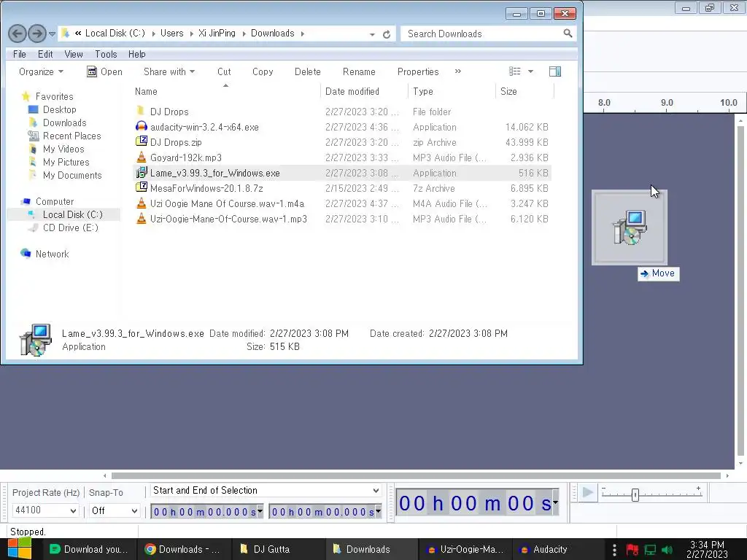This screenshot has height=560, width=747.
Task: Open the Edit menu
Action: click(45, 54)
